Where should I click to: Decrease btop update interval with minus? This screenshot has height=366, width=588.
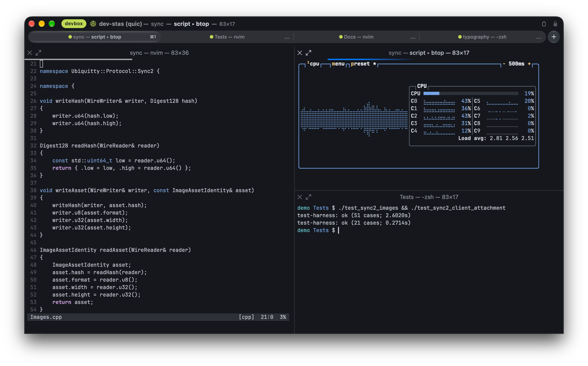pos(504,64)
